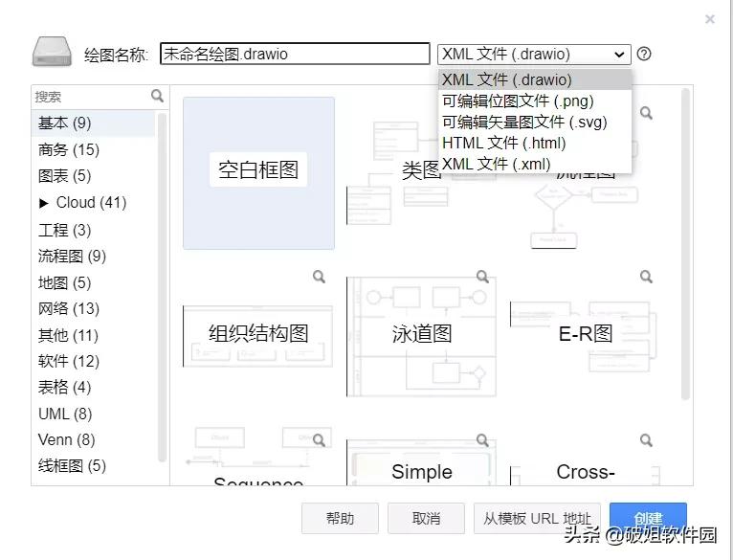The image size is (733, 560).
Task: Click the template grid scrollbar
Action: click(686, 243)
